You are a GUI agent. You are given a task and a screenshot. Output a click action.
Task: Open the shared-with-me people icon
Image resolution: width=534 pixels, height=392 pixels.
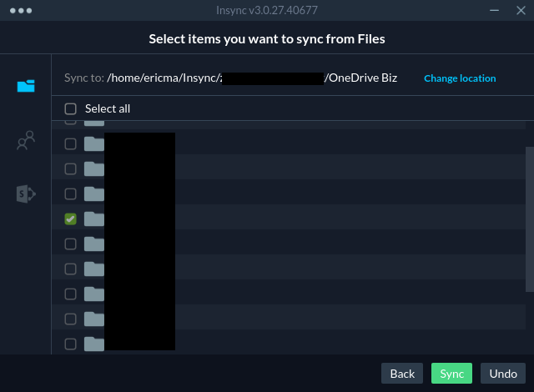click(26, 140)
